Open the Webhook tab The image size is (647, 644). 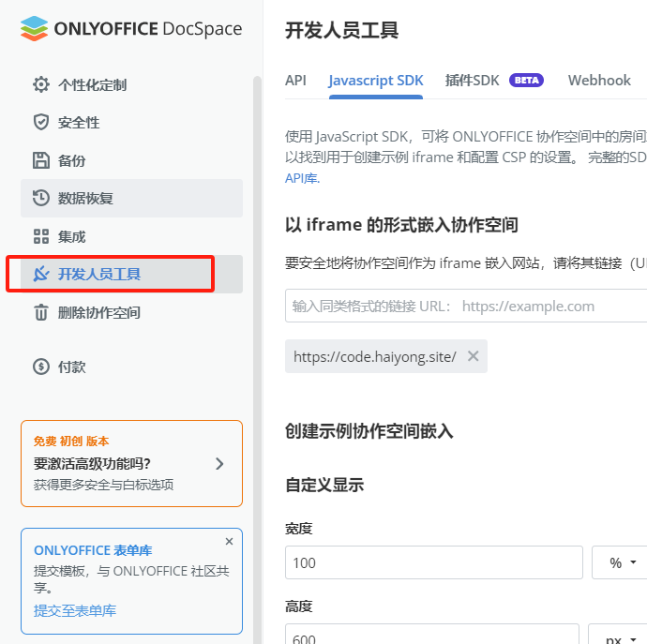click(599, 80)
